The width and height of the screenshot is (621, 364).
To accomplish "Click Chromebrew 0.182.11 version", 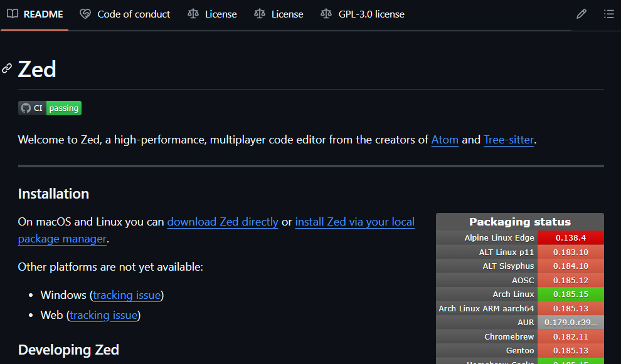I will [571, 336].
